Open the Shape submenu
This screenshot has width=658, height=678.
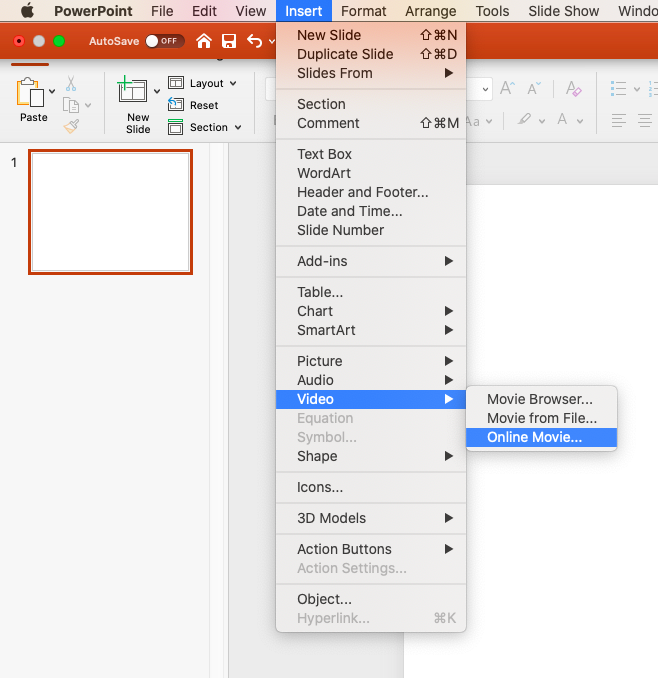(x=371, y=456)
